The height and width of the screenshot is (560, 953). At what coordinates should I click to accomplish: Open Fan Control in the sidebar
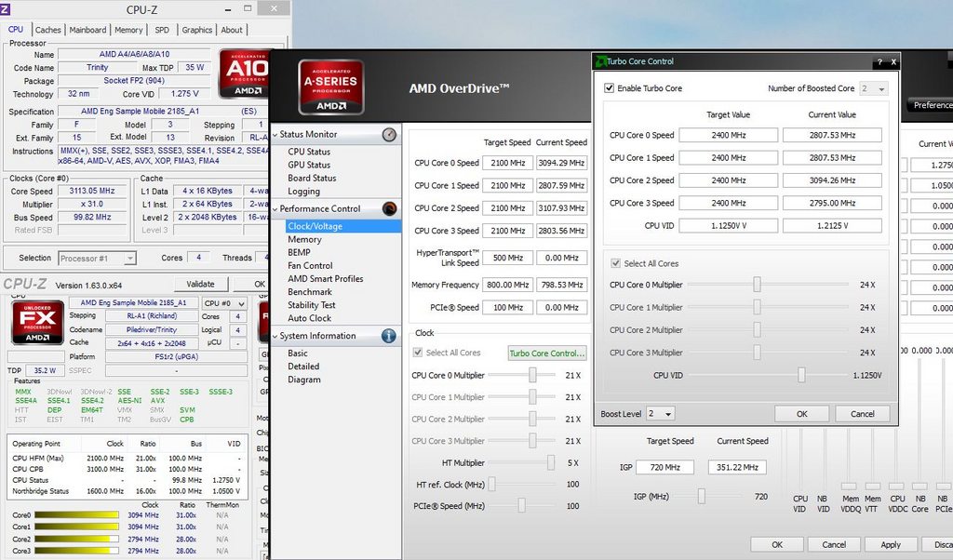(x=310, y=265)
